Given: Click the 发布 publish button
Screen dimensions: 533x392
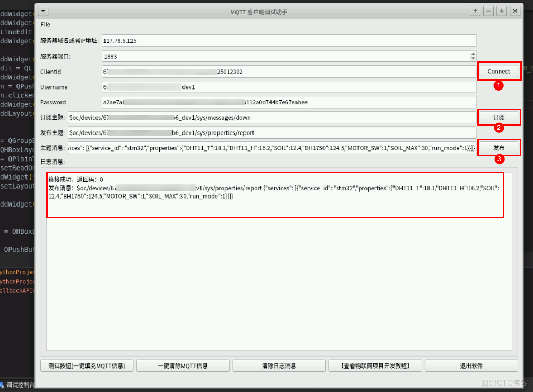Looking at the screenshot, I should coord(499,147).
